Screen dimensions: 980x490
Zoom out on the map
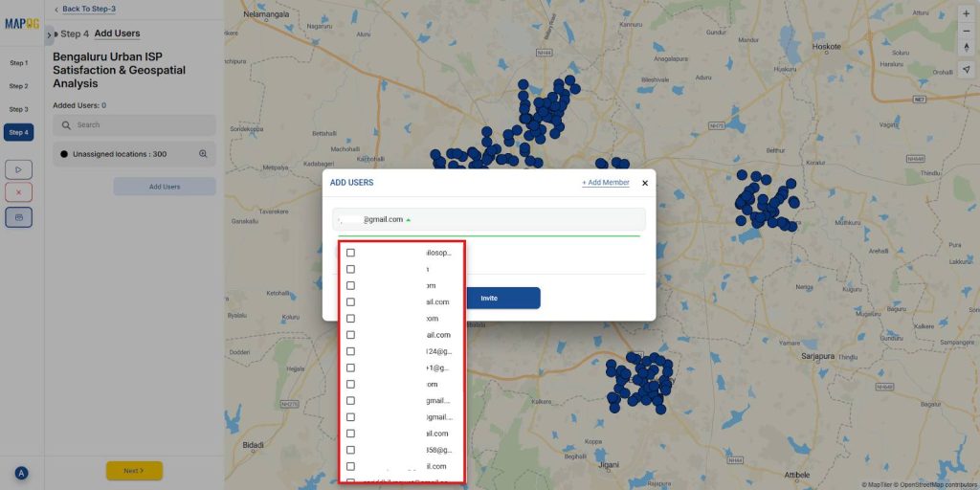[966, 31]
